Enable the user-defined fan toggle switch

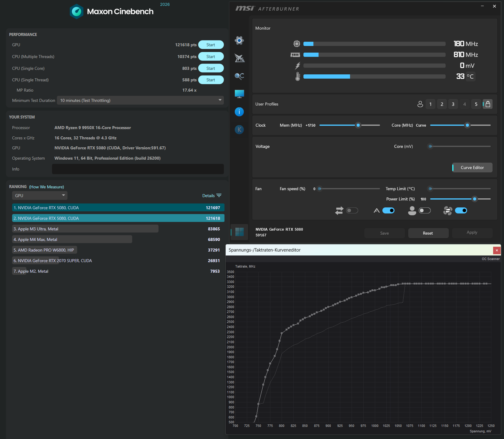(x=425, y=210)
